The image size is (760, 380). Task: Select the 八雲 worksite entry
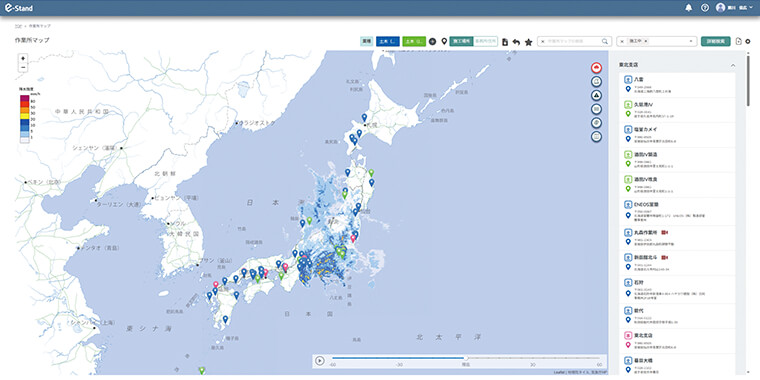coord(677,85)
